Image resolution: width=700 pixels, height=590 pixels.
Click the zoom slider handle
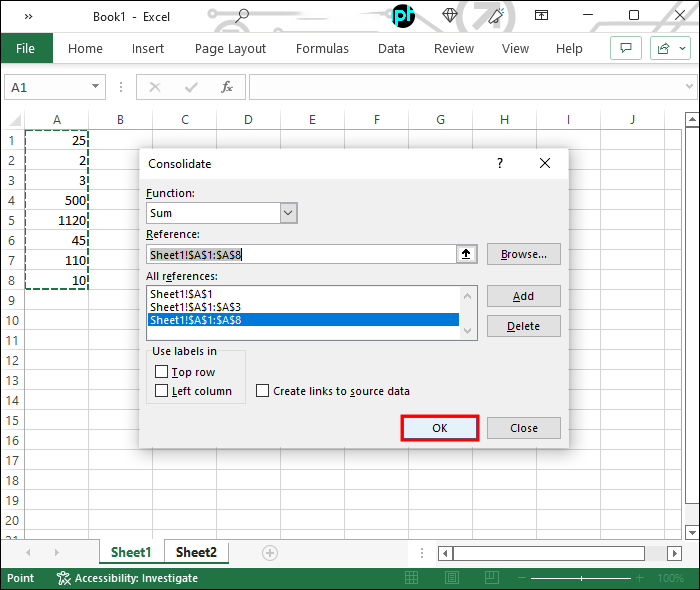pyautogui.click(x=581, y=578)
